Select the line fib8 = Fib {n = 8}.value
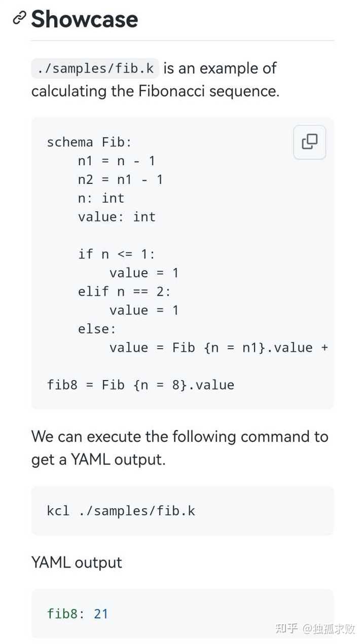This screenshot has height=644, width=364. point(140,385)
